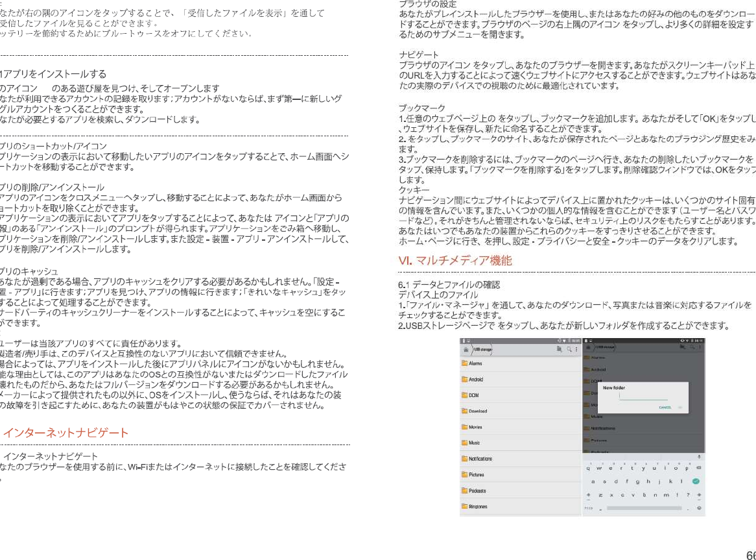Click the New folder dialog title

pos(614,387)
